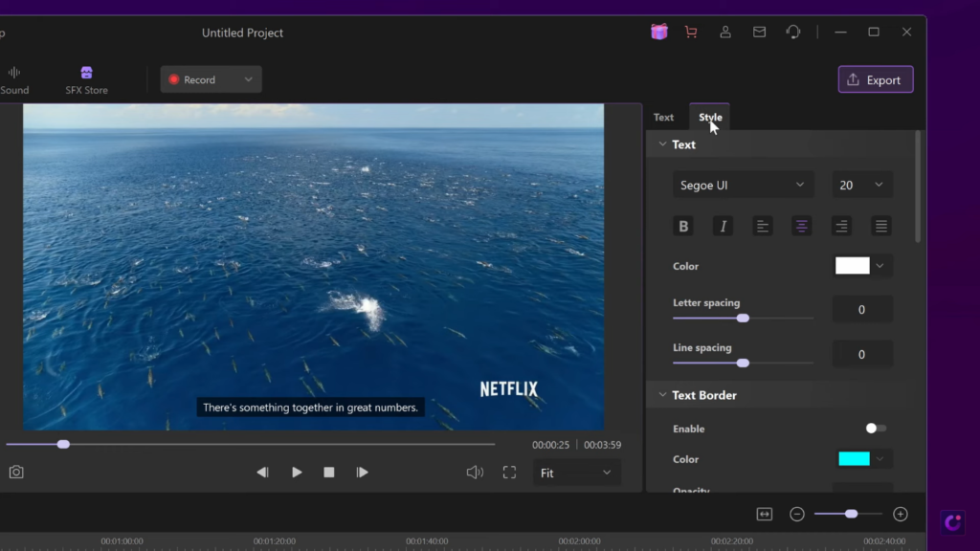Collapse the Text section

[662, 144]
